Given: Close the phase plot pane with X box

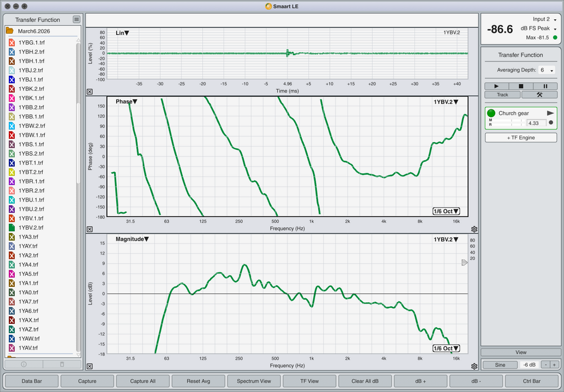Looking at the screenshot, I should click(90, 229).
